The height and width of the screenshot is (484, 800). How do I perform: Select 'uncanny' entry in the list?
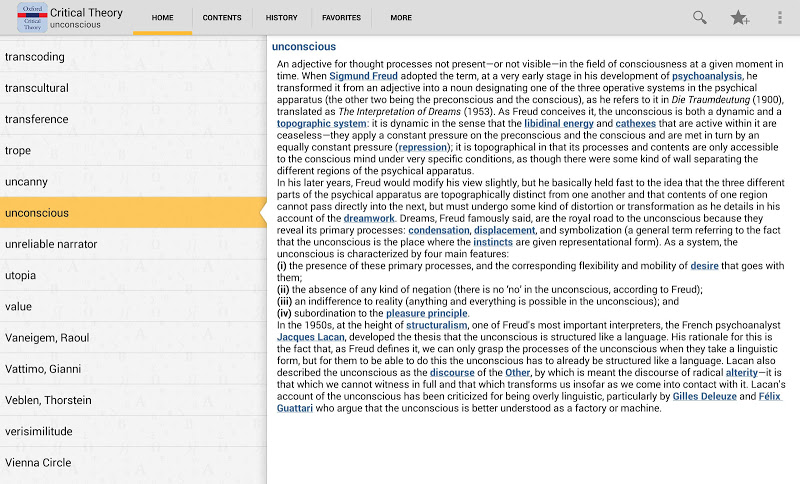[x=133, y=182]
